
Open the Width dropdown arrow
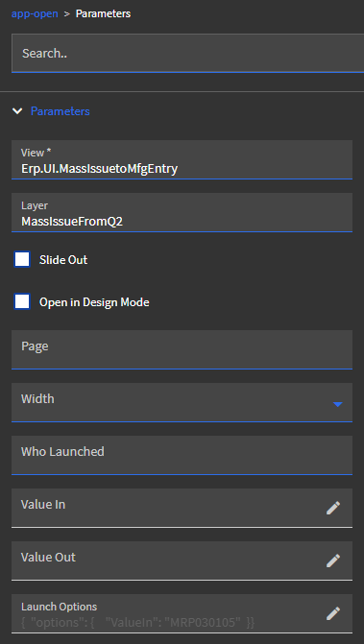coord(338,405)
